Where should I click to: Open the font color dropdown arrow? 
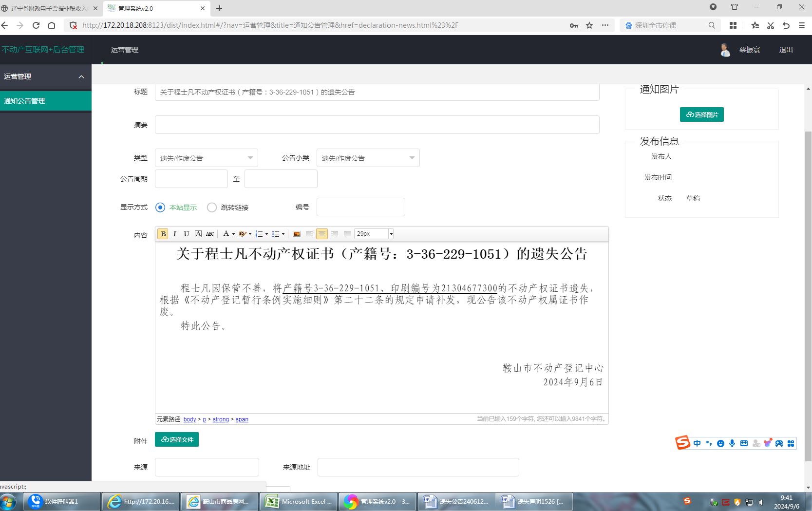[233, 234]
